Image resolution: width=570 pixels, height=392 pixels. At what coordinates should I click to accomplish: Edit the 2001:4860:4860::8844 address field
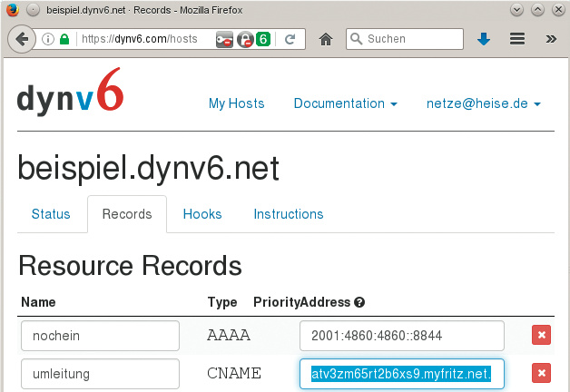(402, 336)
